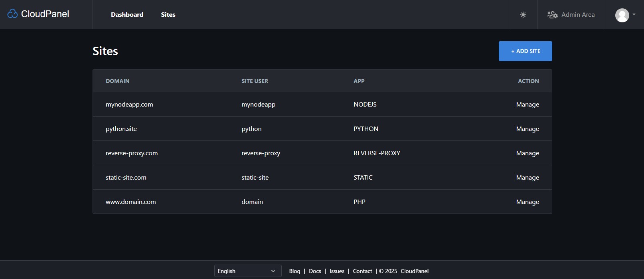The height and width of the screenshot is (279, 644).
Task: Click the domain site user cell
Action: [252, 202]
